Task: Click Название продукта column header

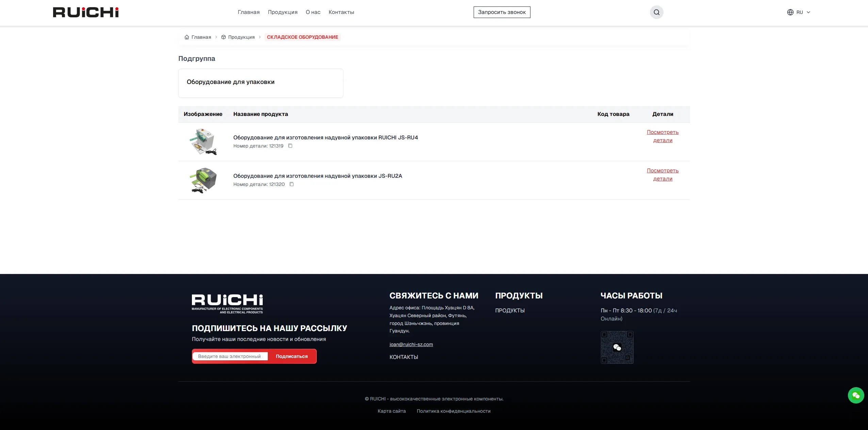Action: [x=261, y=114]
